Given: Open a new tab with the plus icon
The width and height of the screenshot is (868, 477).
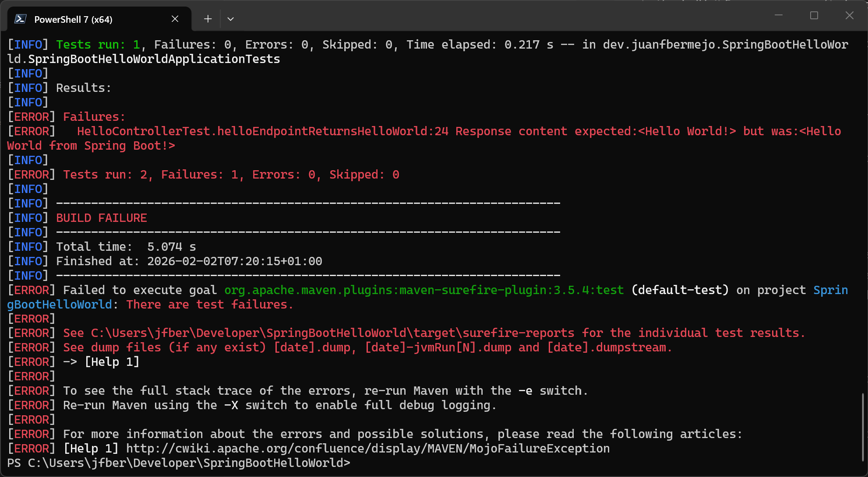Looking at the screenshot, I should click(208, 19).
